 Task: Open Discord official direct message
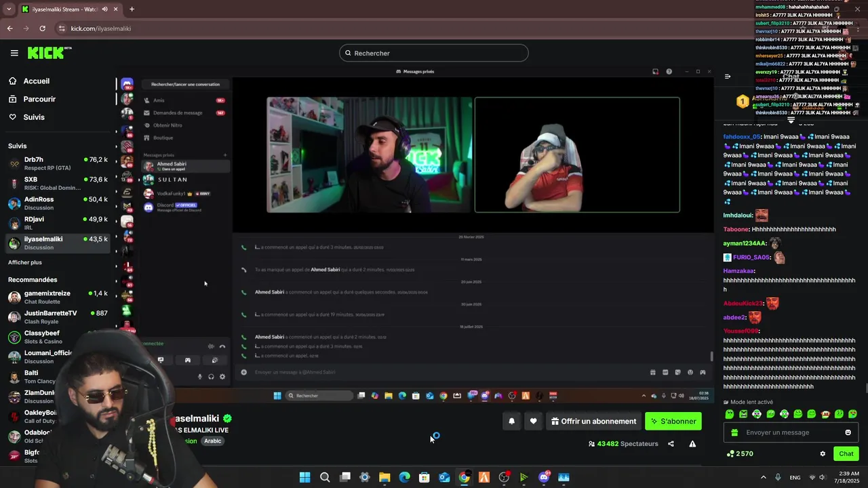coord(185,207)
